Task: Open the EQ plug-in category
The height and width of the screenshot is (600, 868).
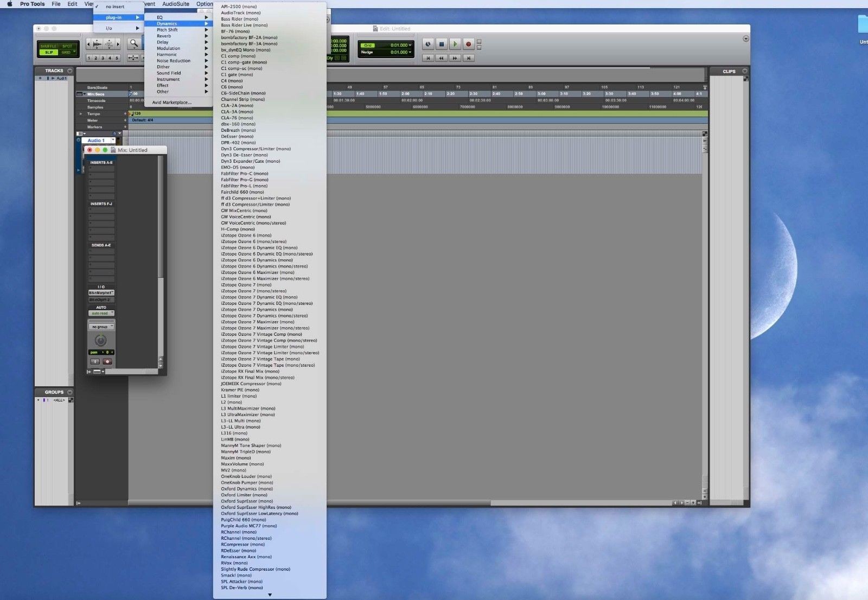Action: coord(178,17)
